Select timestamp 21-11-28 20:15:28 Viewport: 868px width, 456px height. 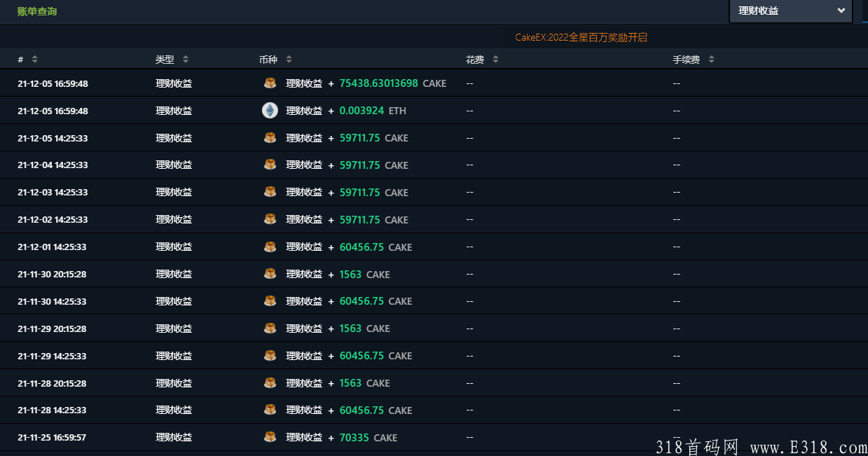52,384
